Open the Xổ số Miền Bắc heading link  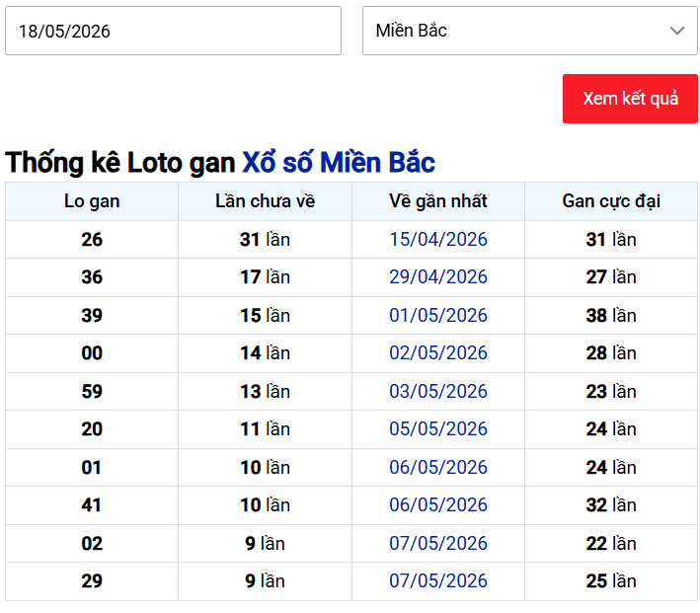339,162
